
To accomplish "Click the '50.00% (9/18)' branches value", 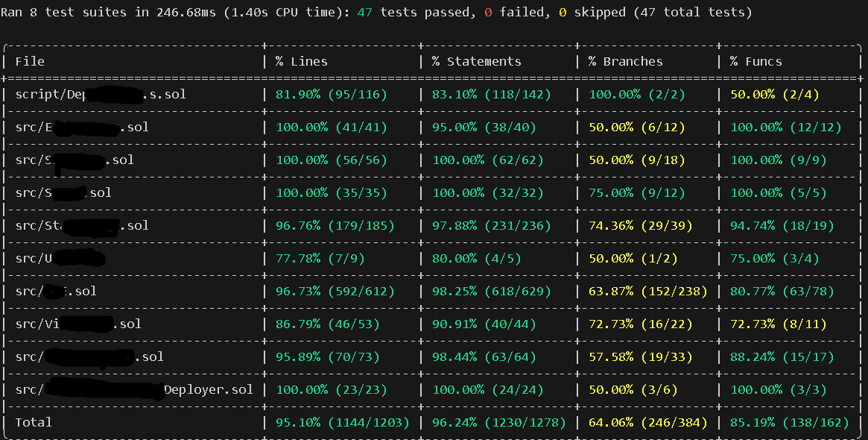I will pyautogui.click(x=636, y=160).
